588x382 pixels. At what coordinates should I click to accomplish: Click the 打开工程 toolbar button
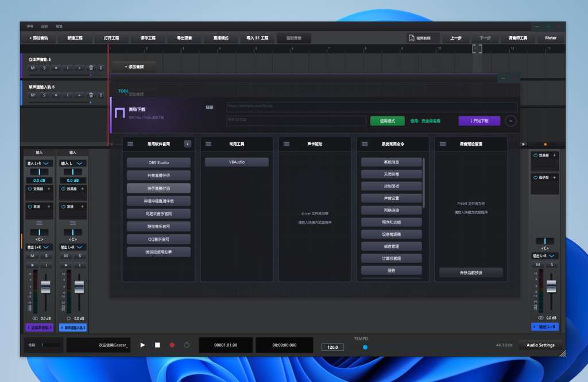(x=111, y=38)
